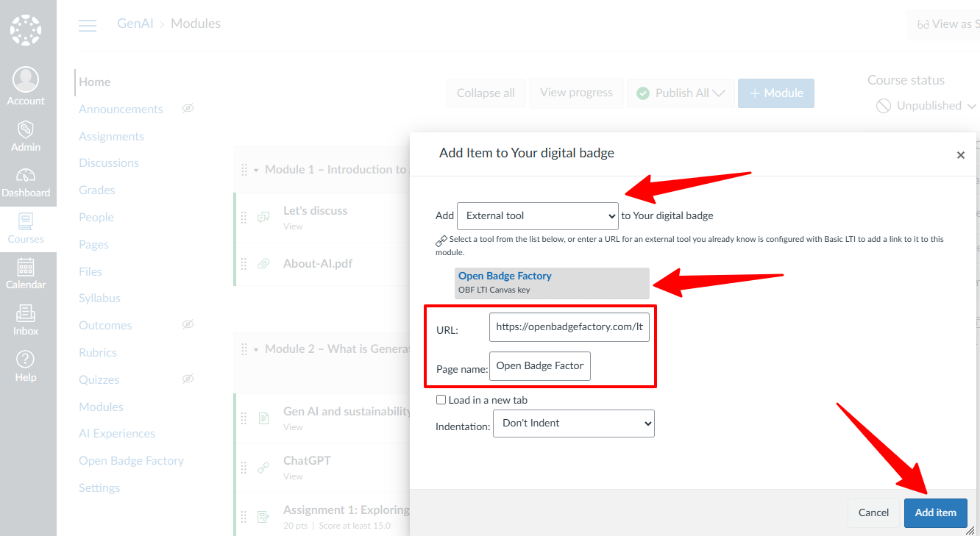Image resolution: width=980 pixels, height=536 pixels.
Task: Click the Unpublished status circle icon
Action: click(x=884, y=106)
